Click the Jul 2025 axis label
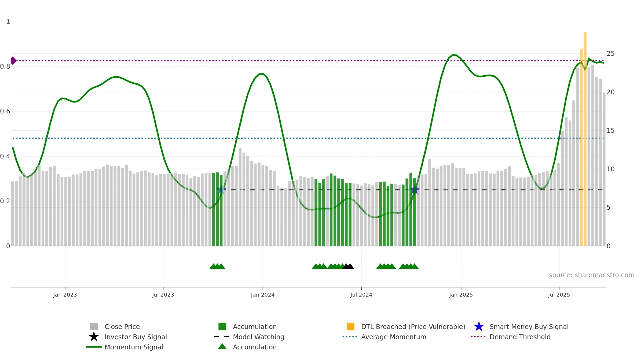Viewport: 644px width, 362px height. [x=559, y=295]
